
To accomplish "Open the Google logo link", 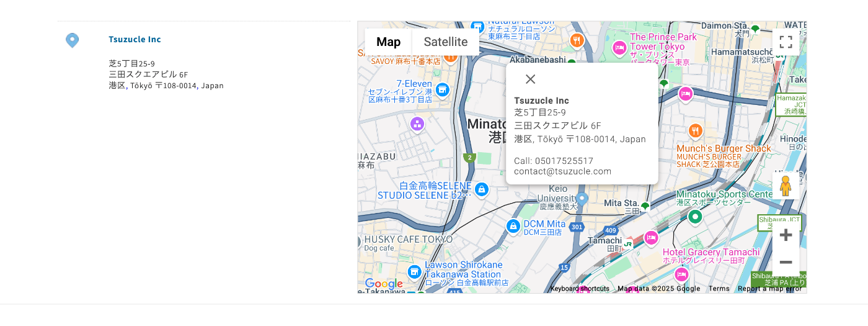I will (384, 284).
